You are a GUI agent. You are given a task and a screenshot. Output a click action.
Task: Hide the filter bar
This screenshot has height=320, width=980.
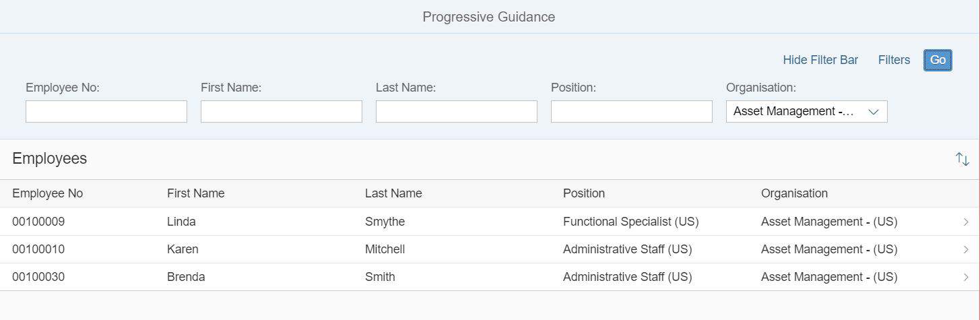click(820, 60)
